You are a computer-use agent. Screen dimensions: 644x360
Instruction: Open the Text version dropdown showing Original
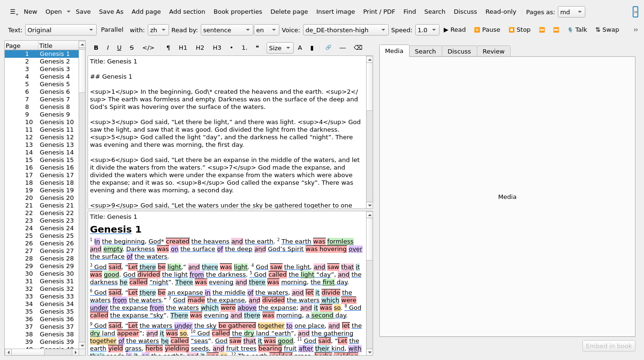coord(61,30)
